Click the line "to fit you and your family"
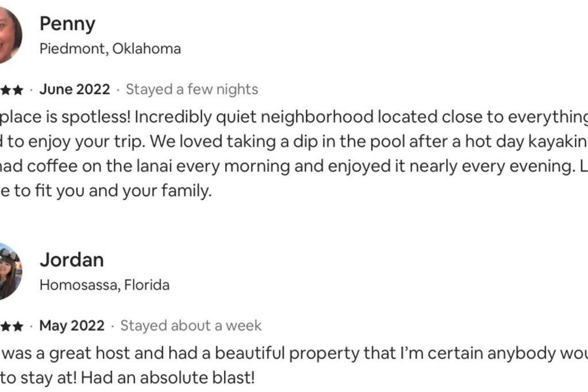588x392 pixels. [106, 191]
